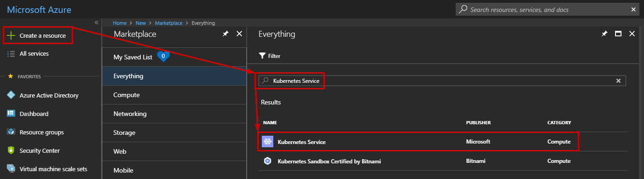Sort results by NAME column header

pyautogui.click(x=270, y=123)
